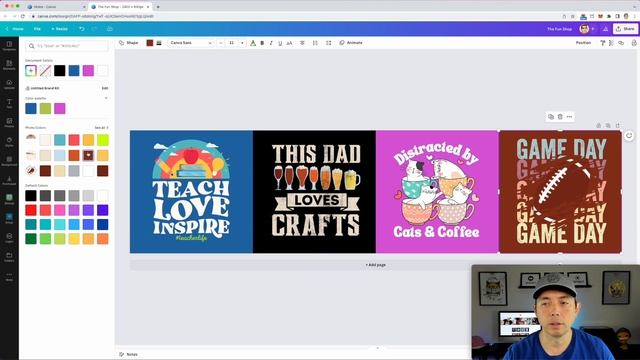Click the Add page button

(376, 265)
